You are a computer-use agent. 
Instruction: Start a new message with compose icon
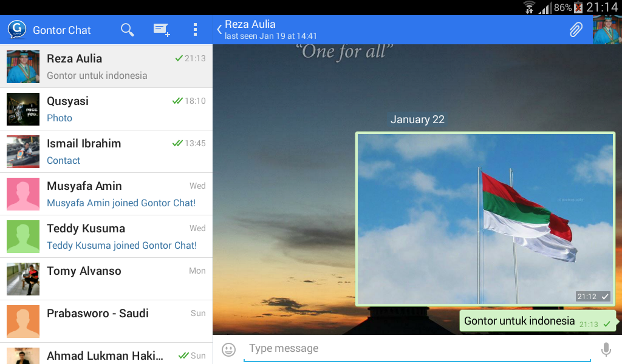162,30
